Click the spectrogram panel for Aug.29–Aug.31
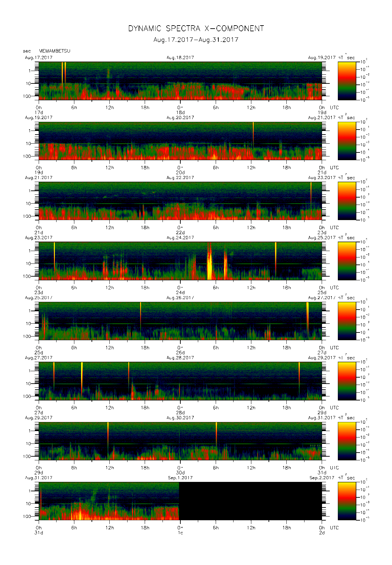The width and height of the screenshot is (392, 565). [180, 441]
